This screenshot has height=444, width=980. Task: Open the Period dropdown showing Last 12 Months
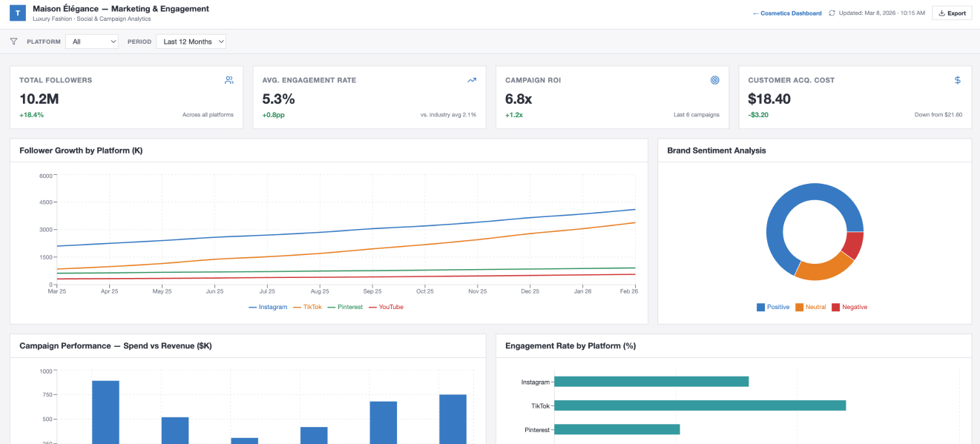tap(191, 42)
